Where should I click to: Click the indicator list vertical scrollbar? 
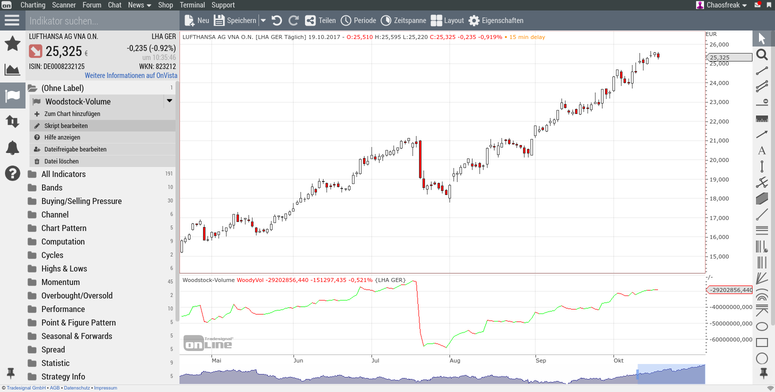coord(177,202)
